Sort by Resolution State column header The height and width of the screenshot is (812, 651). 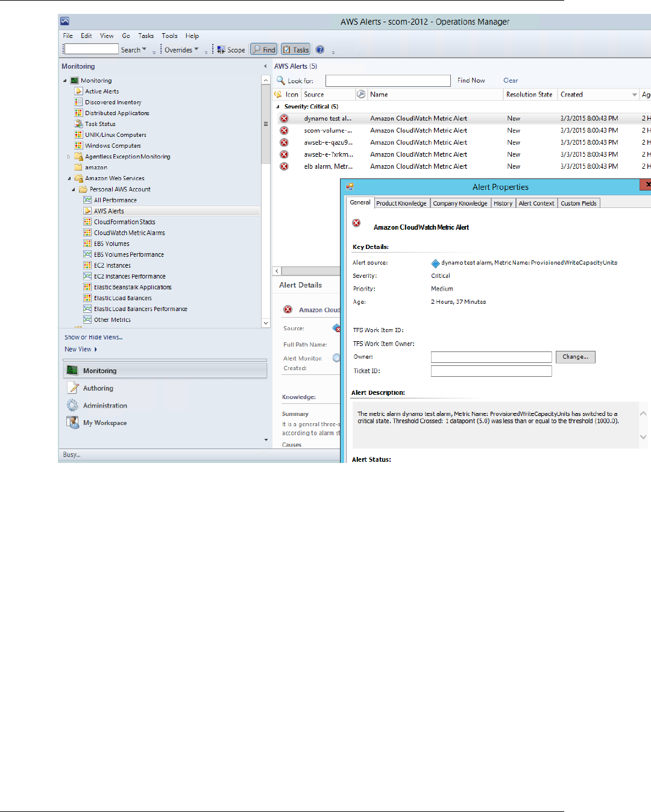530,95
